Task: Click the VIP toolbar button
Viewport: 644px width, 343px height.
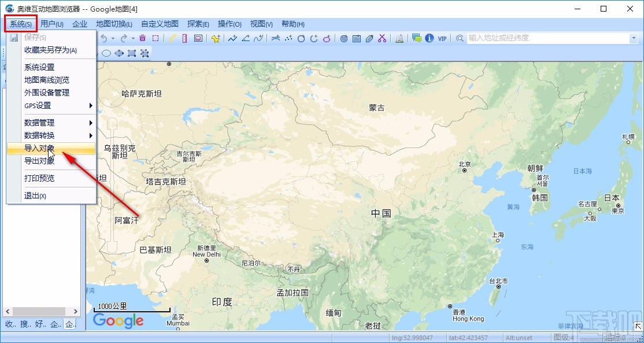Action: point(442,38)
